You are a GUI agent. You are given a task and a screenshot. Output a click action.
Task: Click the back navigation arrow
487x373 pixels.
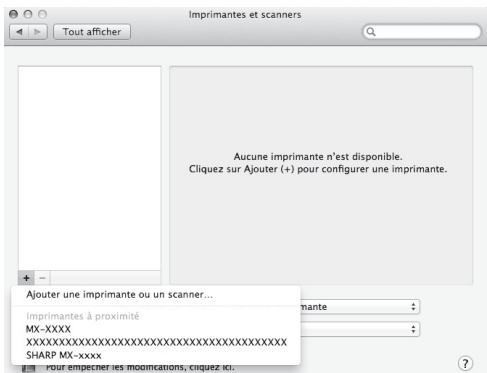tap(19, 32)
